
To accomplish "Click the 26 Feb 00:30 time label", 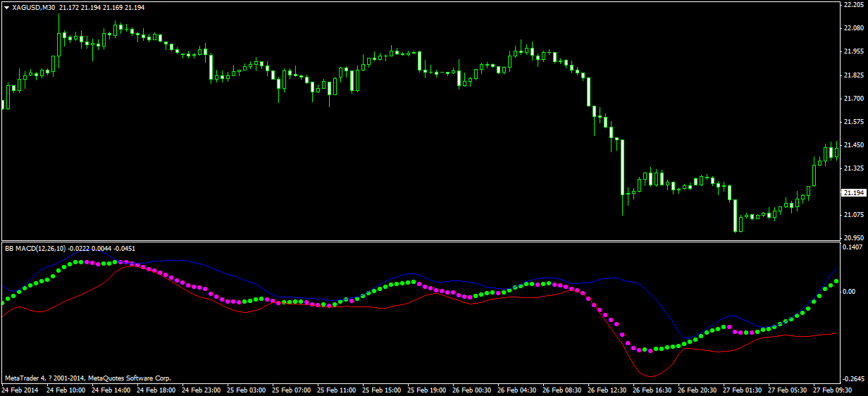I will point(472,390).
